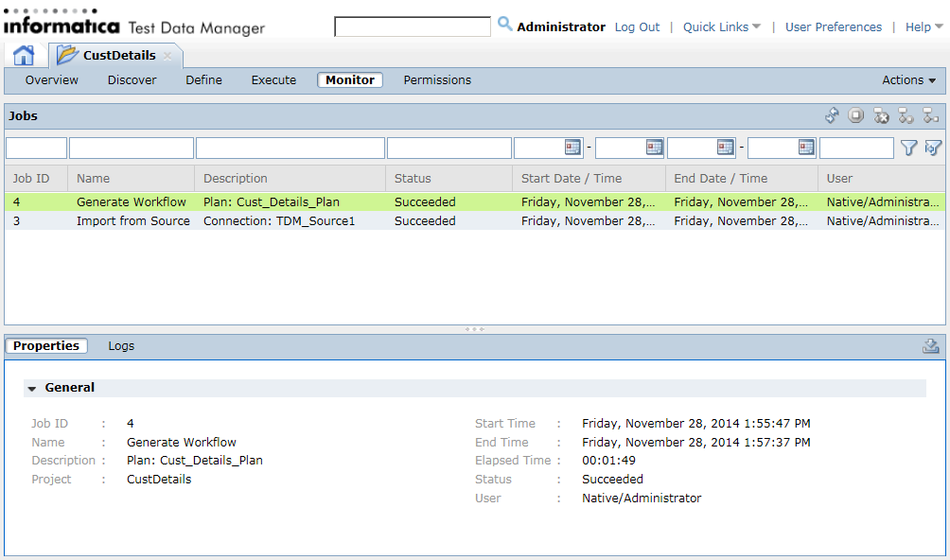Screen dimensions: 950x560
Task: Click Elapsed Time value 00:01:49
Action: click(x=609, y=461)
